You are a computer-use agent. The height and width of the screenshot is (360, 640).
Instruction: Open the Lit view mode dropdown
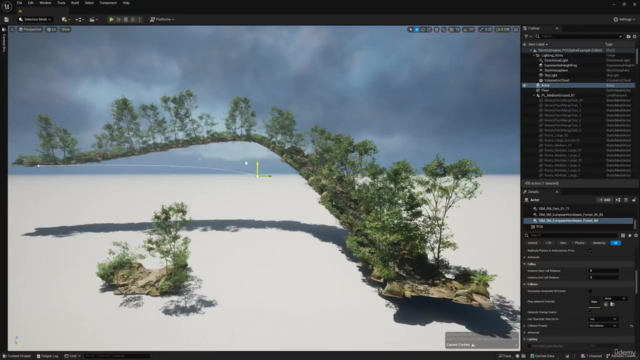[x=51, y=29]
